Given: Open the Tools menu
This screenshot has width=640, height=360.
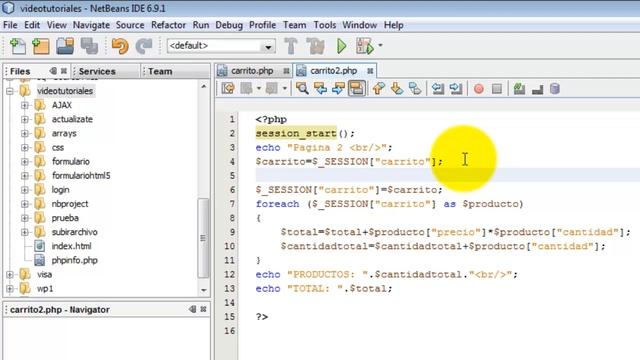Looking at the screenshot, I should [324, 25].
